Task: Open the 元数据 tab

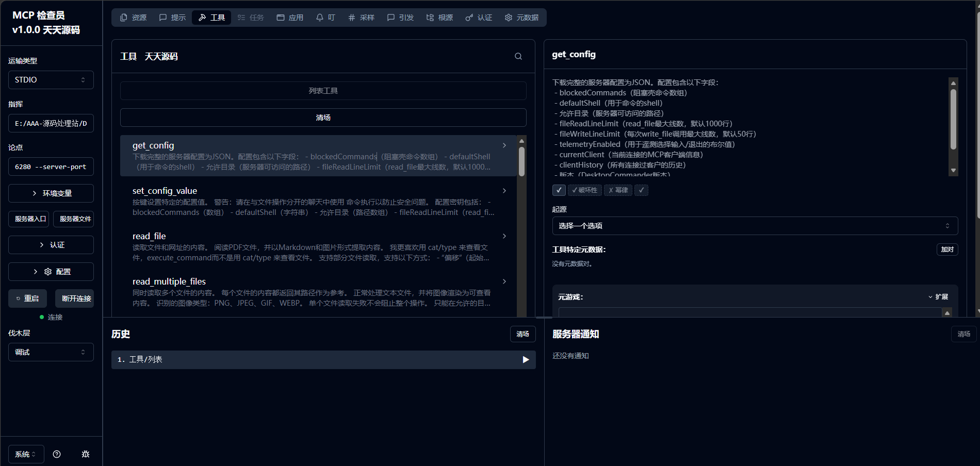Action: coord(521,18)
